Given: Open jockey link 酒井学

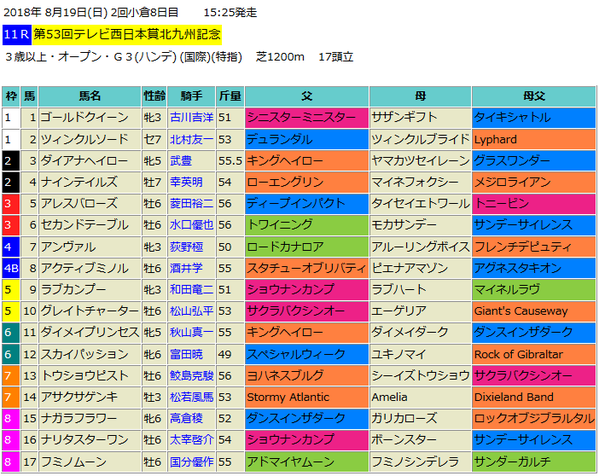Looking at the screenshot, I should click(x=186, y=269).
